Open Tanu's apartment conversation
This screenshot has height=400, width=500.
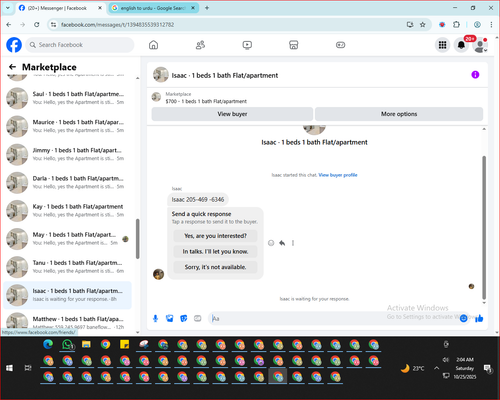pos(68,267)
